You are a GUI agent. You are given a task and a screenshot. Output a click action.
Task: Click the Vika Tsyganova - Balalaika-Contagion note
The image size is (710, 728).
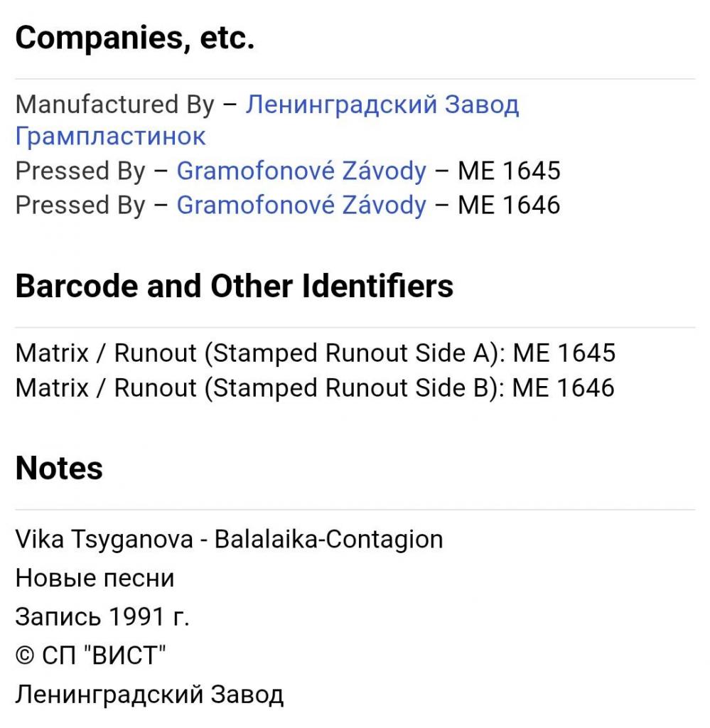pos(229,540)
